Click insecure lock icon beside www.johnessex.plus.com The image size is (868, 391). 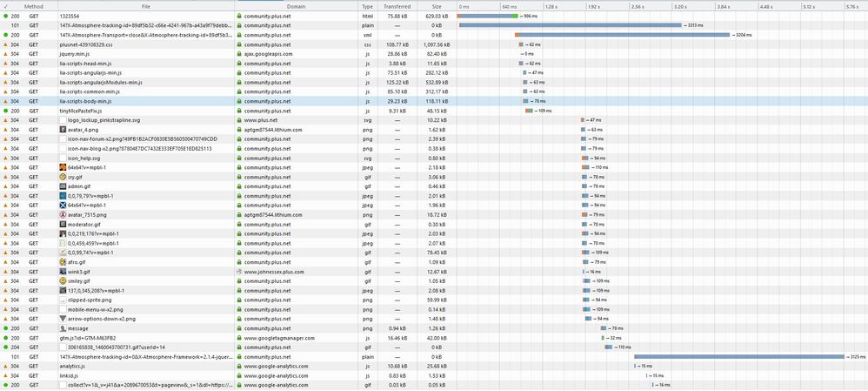240,271
